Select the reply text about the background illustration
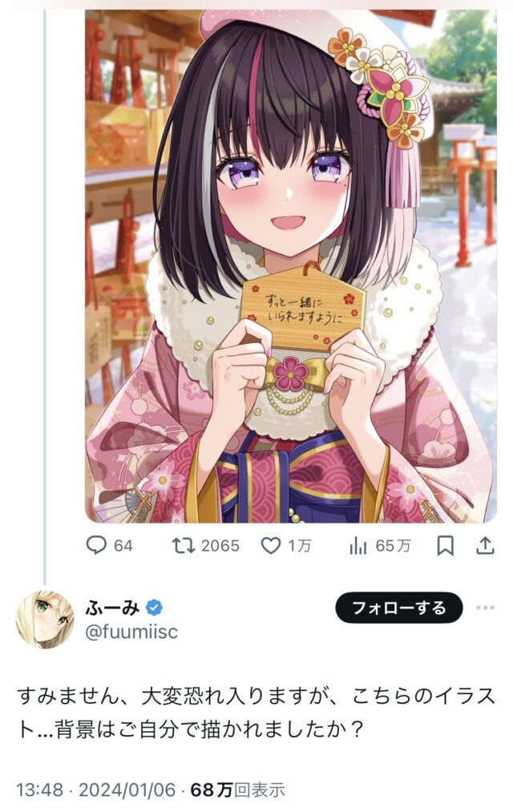 pos(256,713)
